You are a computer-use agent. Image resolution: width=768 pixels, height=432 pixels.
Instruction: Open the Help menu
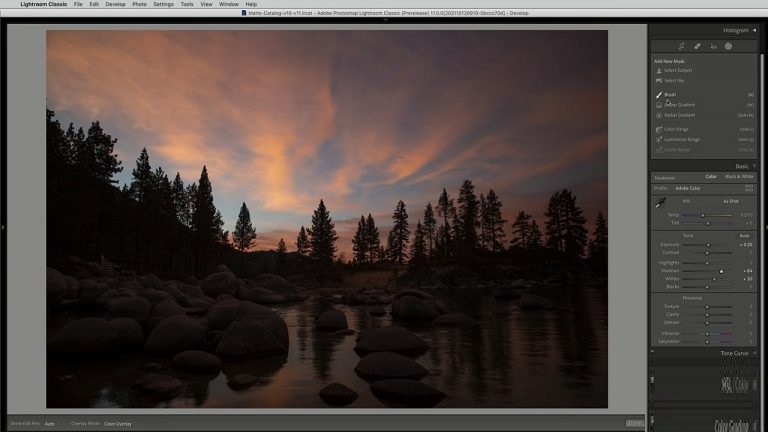251,4
